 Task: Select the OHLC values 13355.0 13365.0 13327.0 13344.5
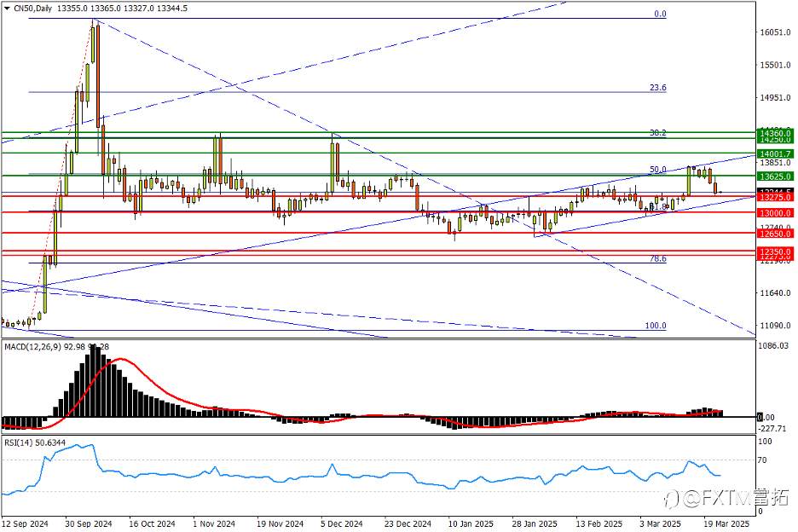(x=122, y=9)
